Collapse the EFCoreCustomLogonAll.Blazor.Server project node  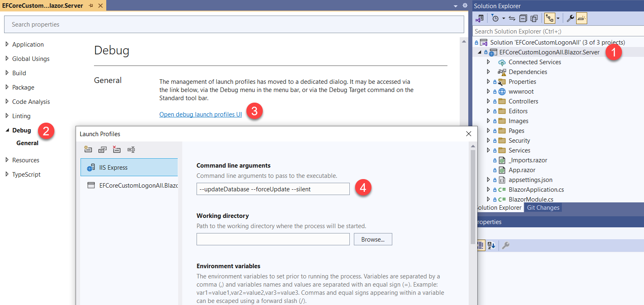[x=480, y=52]
